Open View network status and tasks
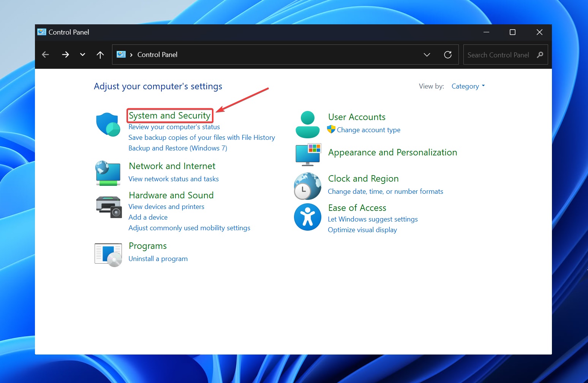 (174, 179)
